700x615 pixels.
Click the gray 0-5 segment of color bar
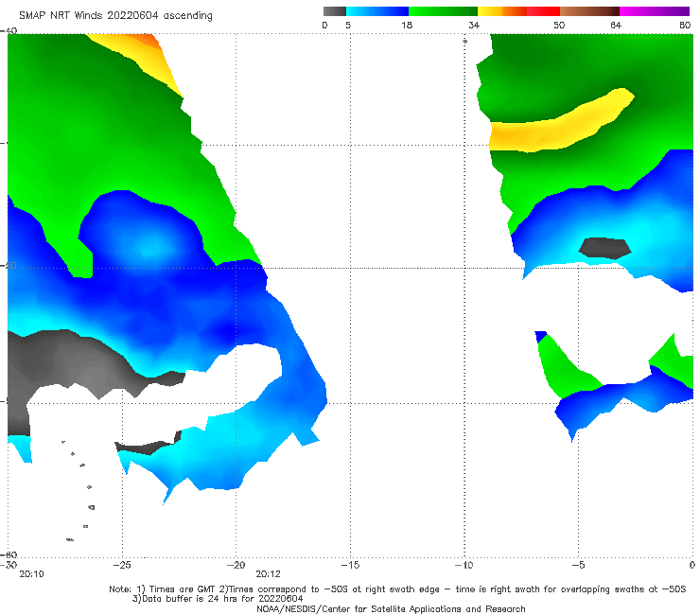pos(335,11)
